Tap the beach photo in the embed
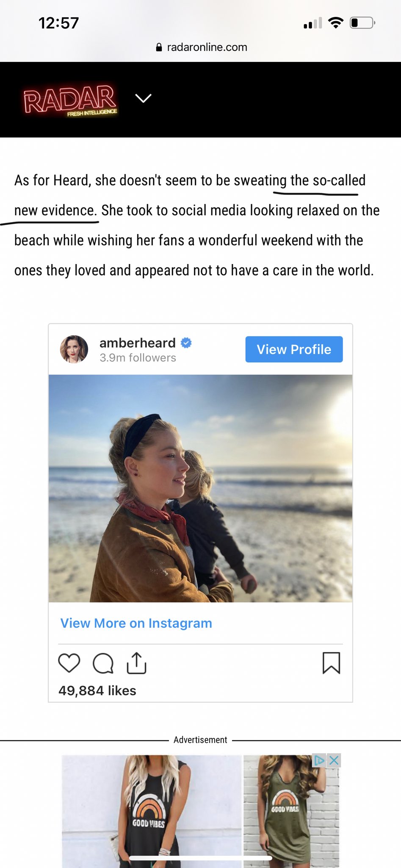The height and width of the screenshot is (868, 401). (200, 488)
